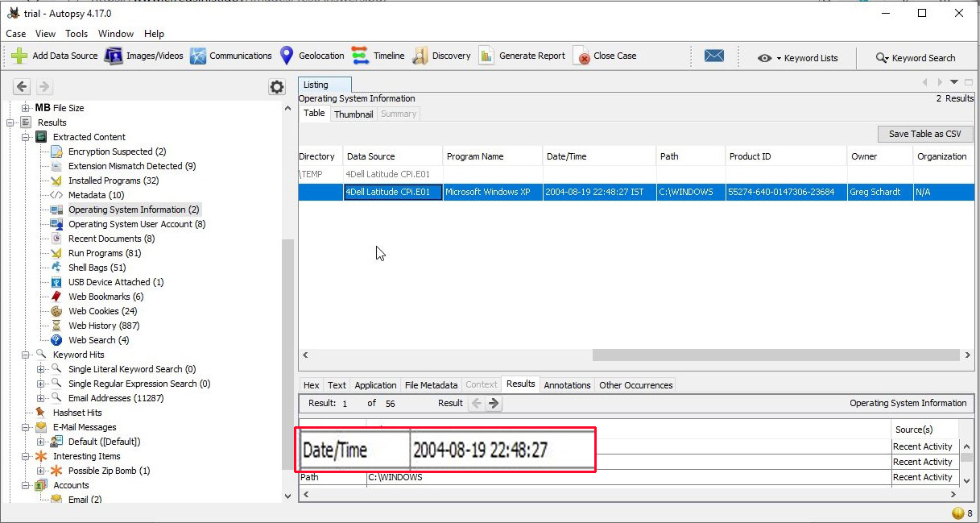The height and width of the screenshot is (523, 980).
Task: Expand the Possible Zip Bomb node
Action: [x=41, y=471]
